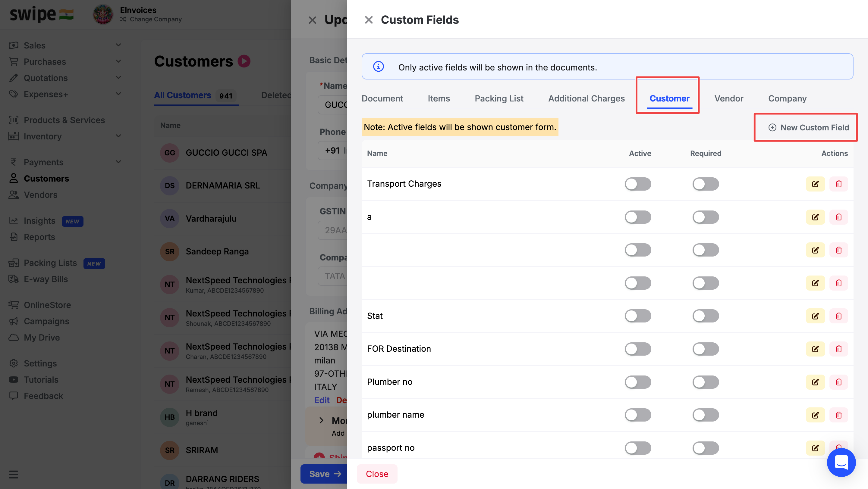Click the Save button
868x489 pixels.
click(324, 474)
